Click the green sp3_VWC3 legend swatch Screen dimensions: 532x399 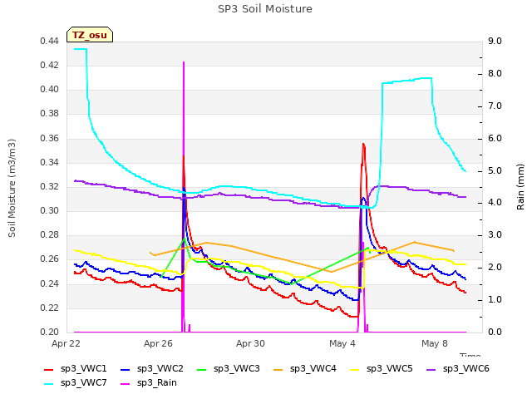[x=202, y=370]
